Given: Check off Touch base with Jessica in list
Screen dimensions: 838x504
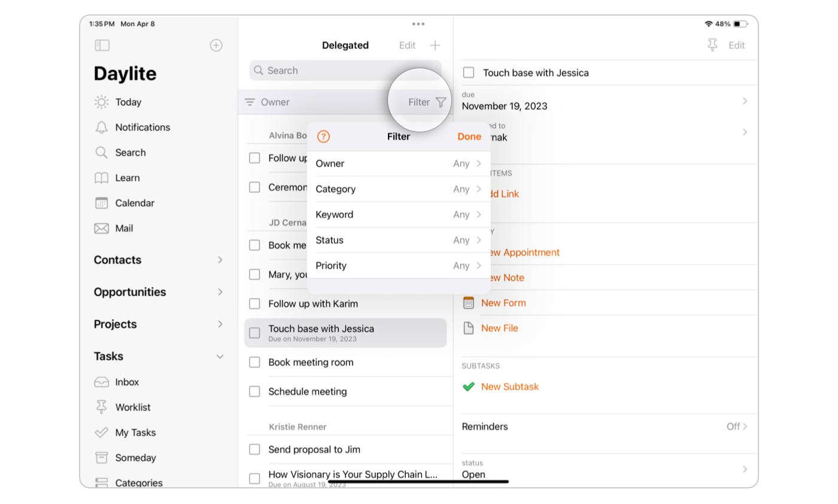Looking at the screenshot, I should click(x=254, y=333).
